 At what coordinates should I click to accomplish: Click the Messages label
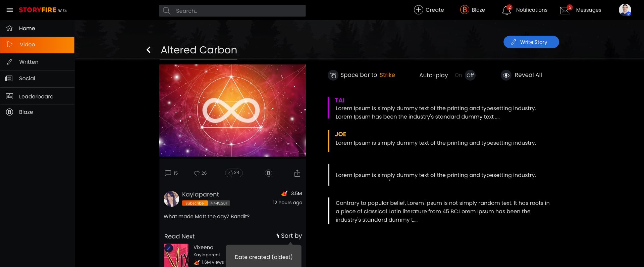point(589,10)
